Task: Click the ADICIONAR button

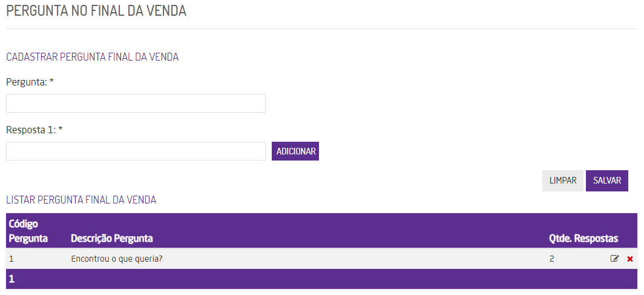Action: tap(295, 151)
